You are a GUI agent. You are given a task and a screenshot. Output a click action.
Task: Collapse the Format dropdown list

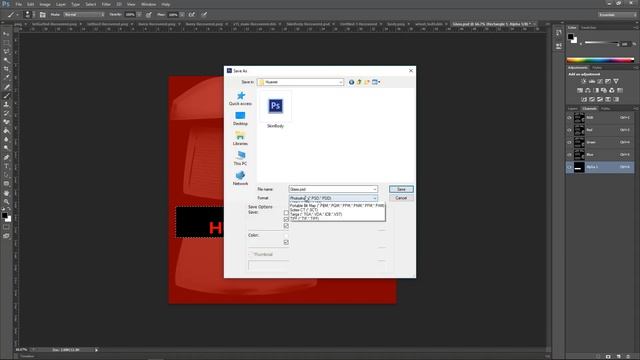point(375,198)
